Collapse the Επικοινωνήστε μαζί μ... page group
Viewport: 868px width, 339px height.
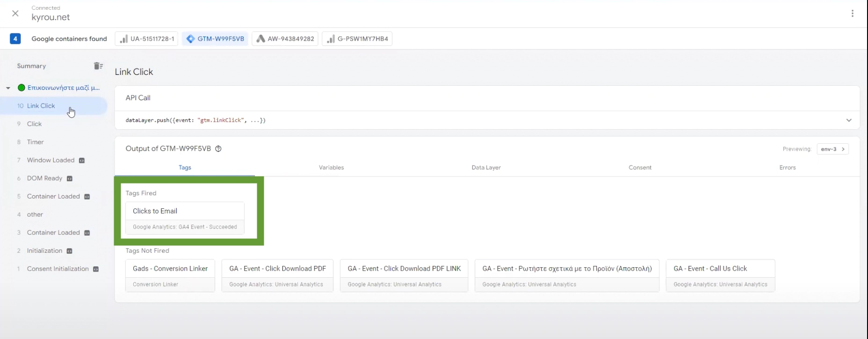[8, 88]
